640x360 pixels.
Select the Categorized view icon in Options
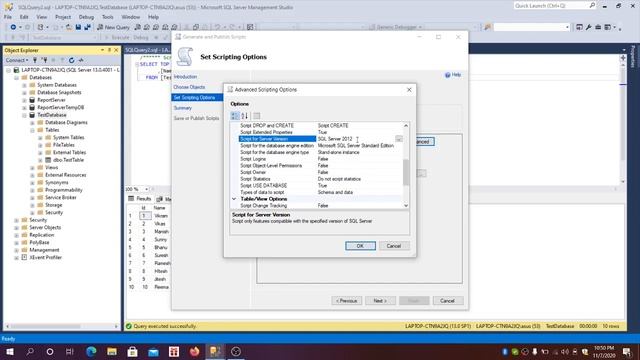pos(235,116)
